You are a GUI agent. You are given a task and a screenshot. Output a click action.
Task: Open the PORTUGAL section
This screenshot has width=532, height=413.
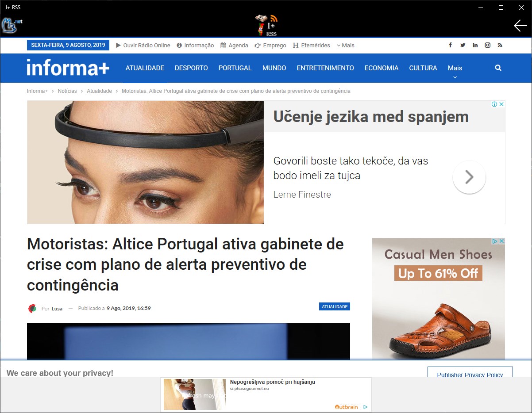tap(235, 68)
